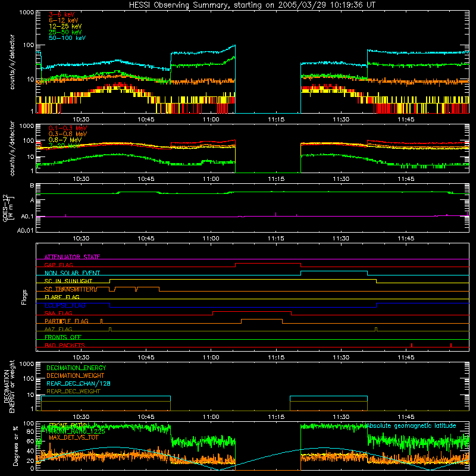The image size is (476, 476).
Task: Click the GAP_FLAG label
Action: (x=58, y=265)
